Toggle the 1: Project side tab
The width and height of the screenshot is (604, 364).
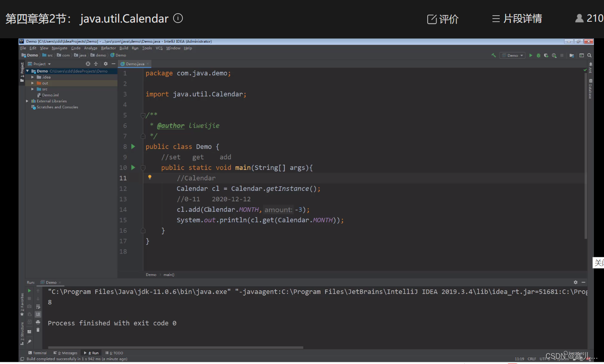(22, 72)
